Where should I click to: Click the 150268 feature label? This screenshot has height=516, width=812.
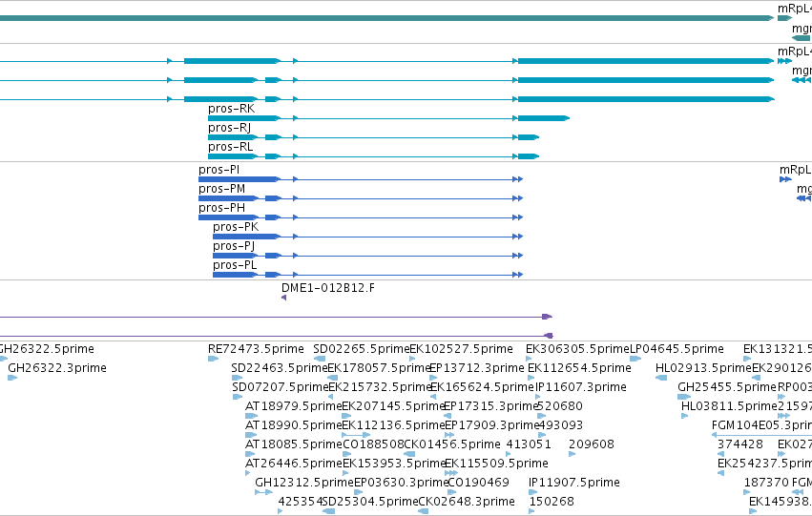552,502
